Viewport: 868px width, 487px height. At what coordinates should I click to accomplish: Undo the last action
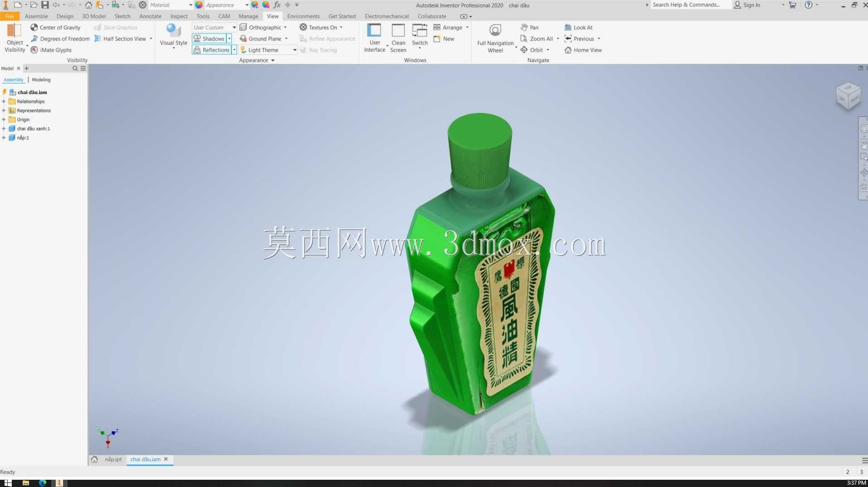click(56, 5)
